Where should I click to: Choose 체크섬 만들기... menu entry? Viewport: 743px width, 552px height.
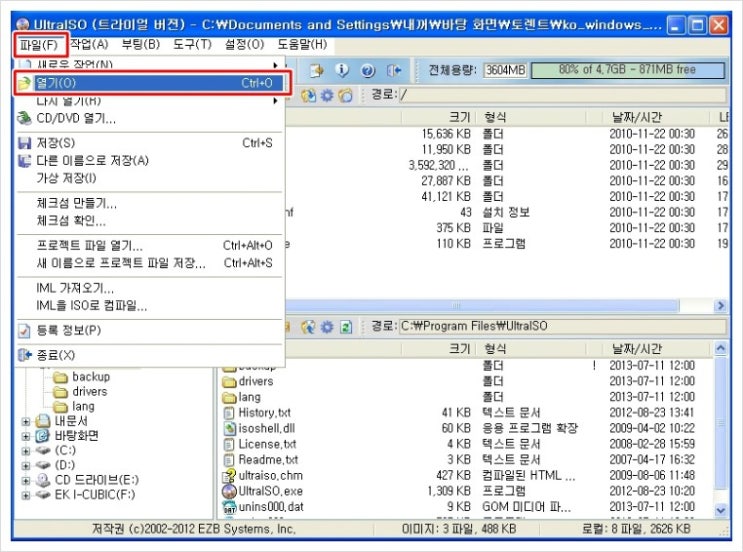[151, 203]
